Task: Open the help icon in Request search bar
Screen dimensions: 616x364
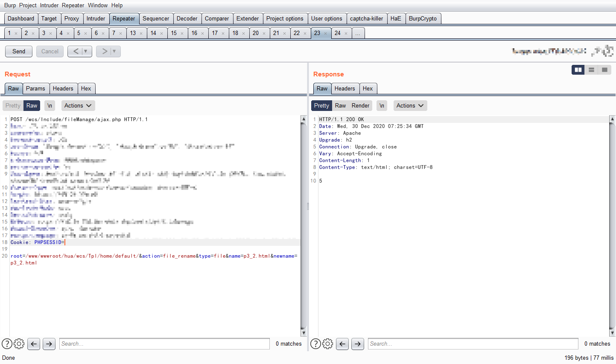Action: (x=7, y=344)
